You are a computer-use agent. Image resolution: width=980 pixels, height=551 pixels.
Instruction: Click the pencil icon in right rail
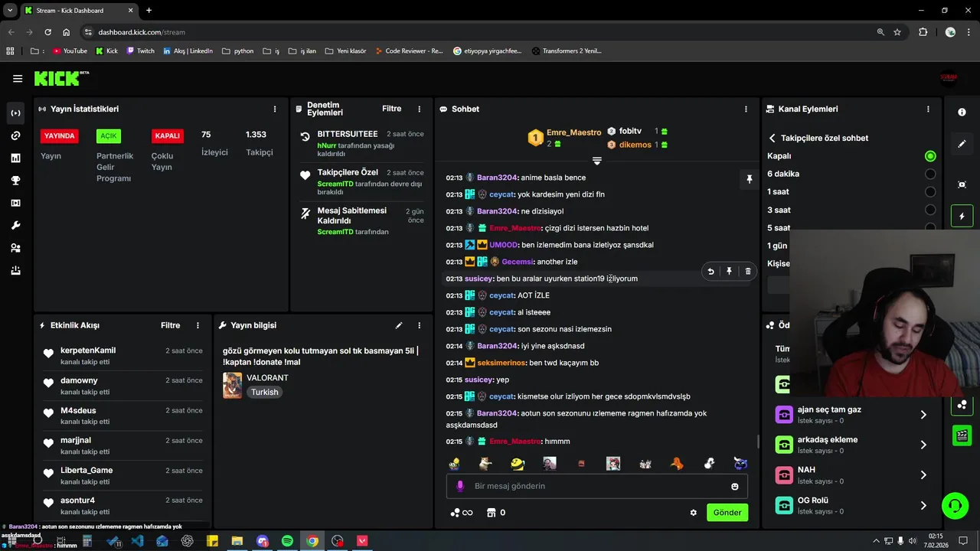(x=962, y=144)
